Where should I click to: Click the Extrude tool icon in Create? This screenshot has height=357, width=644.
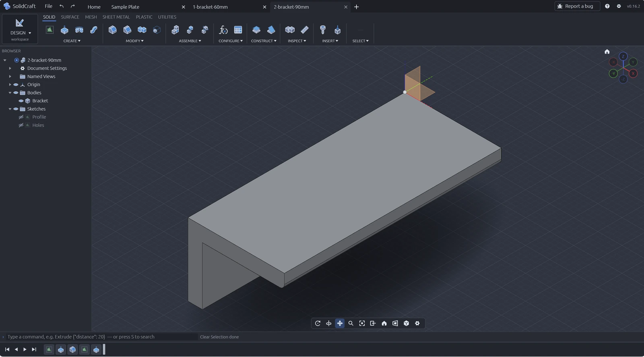64,30
